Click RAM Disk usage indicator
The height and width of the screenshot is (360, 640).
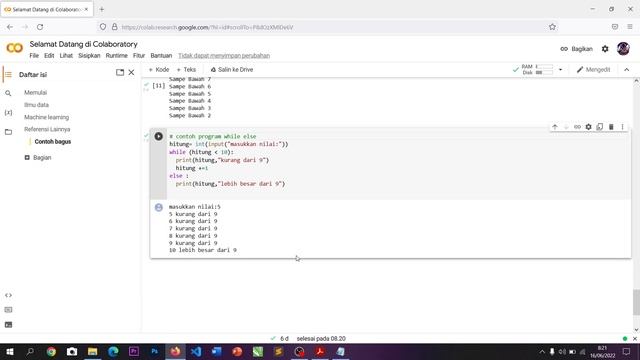coord(538,70)
